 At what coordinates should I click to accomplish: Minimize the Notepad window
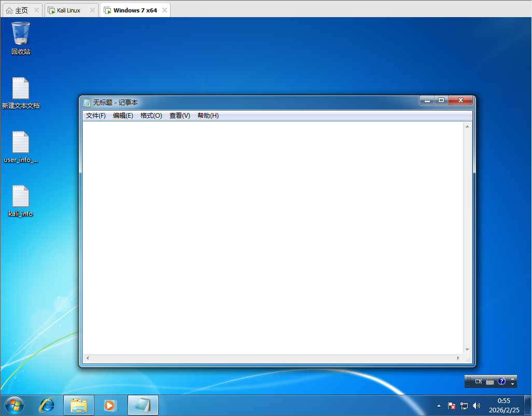(427, 101)
